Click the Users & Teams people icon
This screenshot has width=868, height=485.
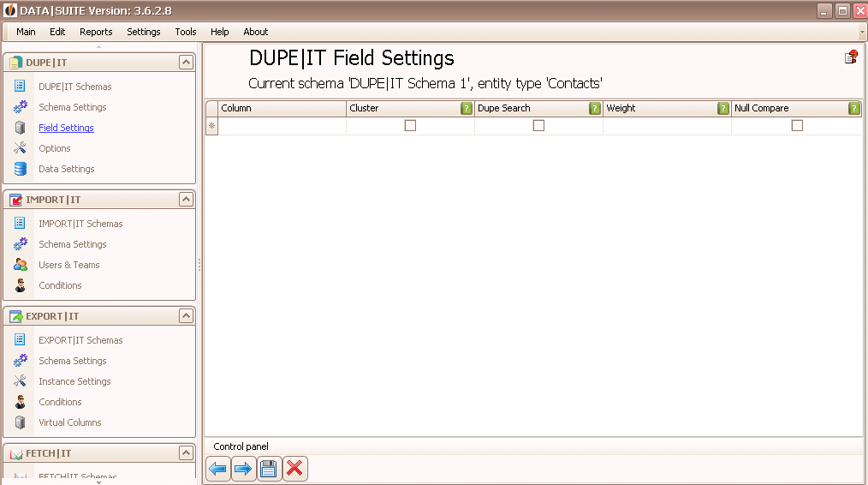point(20,265)
